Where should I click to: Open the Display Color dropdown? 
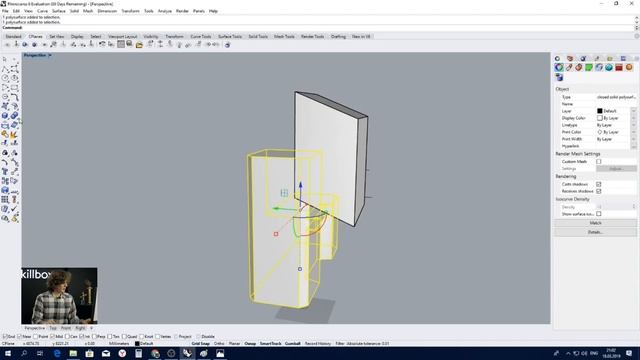tap(633, 118)
